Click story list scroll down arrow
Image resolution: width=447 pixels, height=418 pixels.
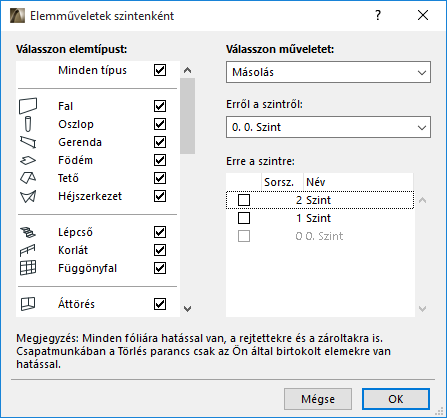pyautogui.click(x=422, y=309)
